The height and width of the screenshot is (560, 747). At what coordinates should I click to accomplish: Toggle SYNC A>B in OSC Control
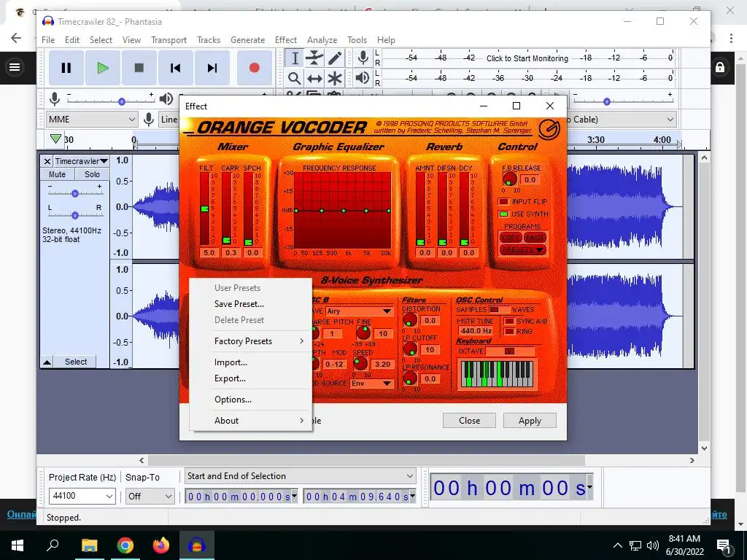[x=509, y=322]
